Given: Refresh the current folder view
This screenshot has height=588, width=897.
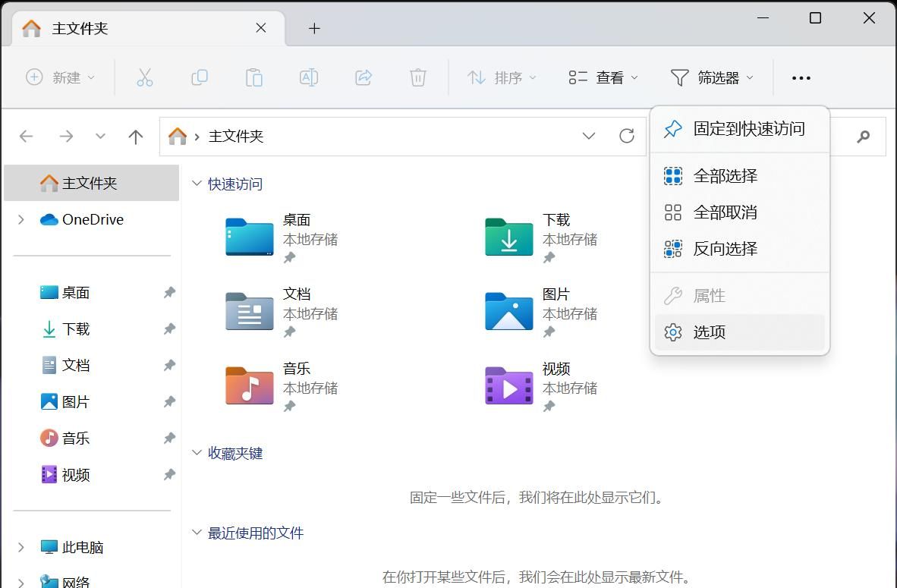Looking at the screenshot, I should [627, 136].
